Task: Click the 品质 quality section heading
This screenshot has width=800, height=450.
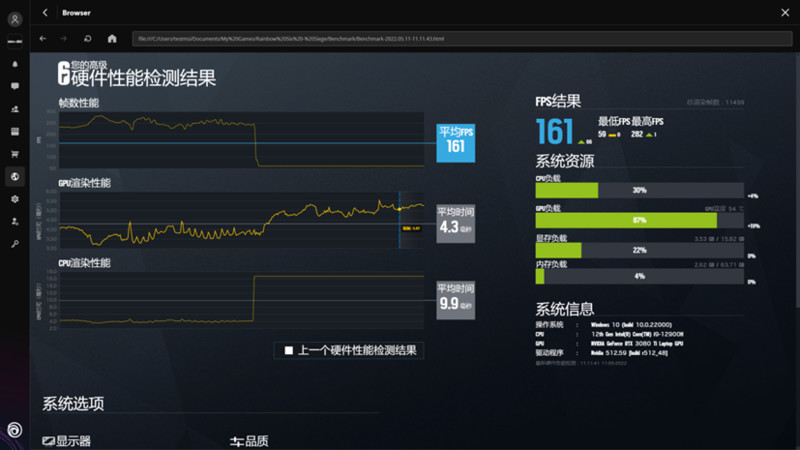Action: [x=249, y=441]
